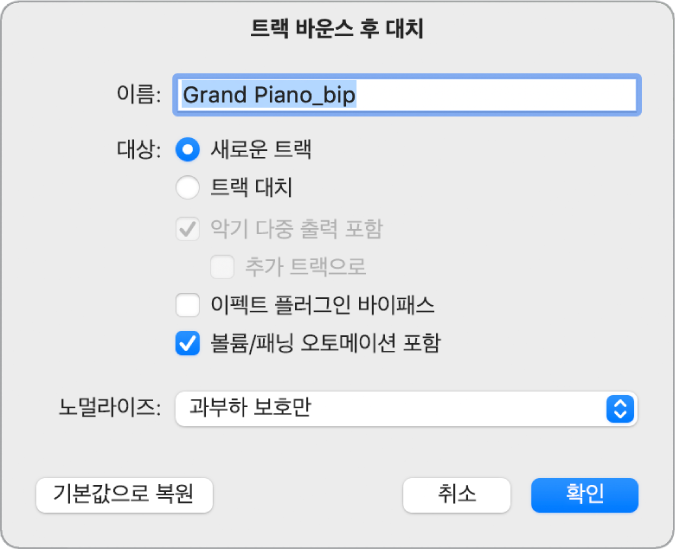Click the Grand Piano_bip name field

[405, 95]
